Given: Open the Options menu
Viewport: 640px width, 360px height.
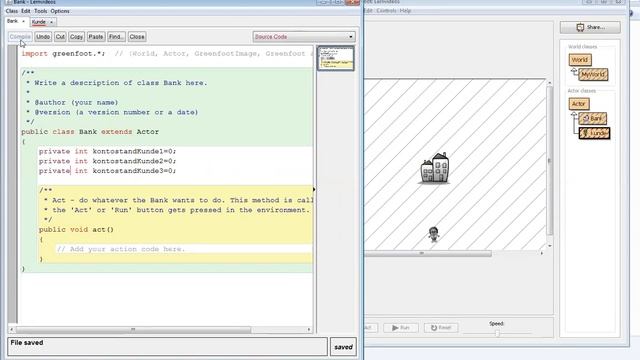Looking at the screenshot, I should [60, 11].
